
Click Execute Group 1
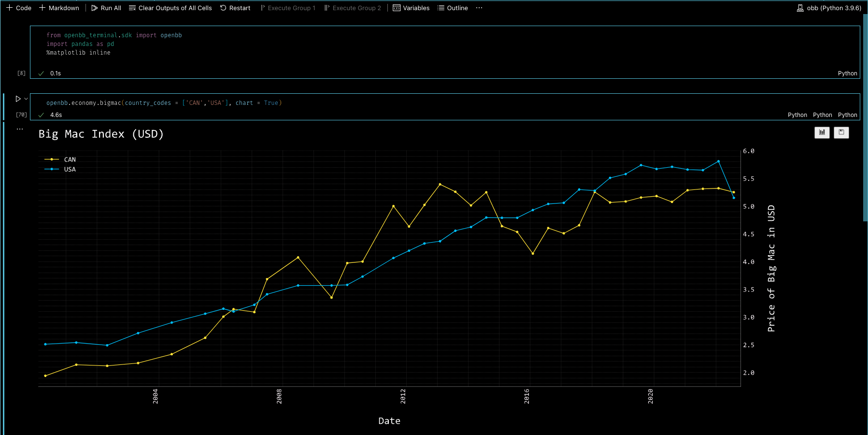point(288,8)
